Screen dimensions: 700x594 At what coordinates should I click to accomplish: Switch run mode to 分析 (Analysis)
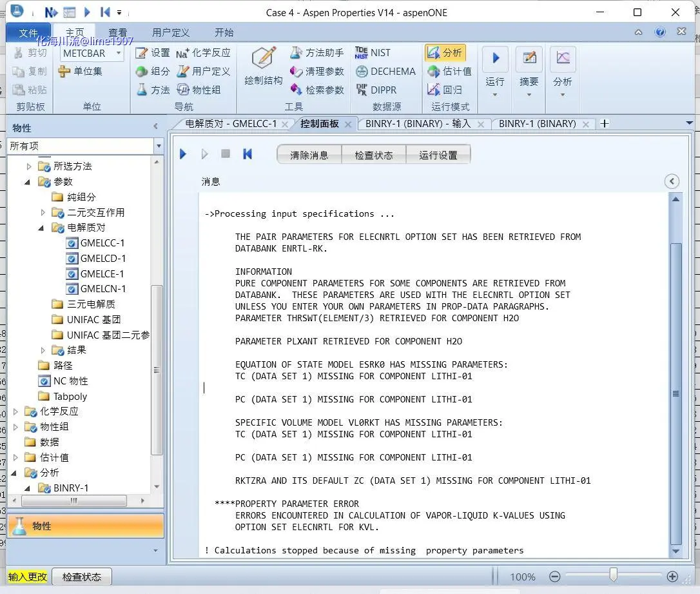(x=445, y=53)
